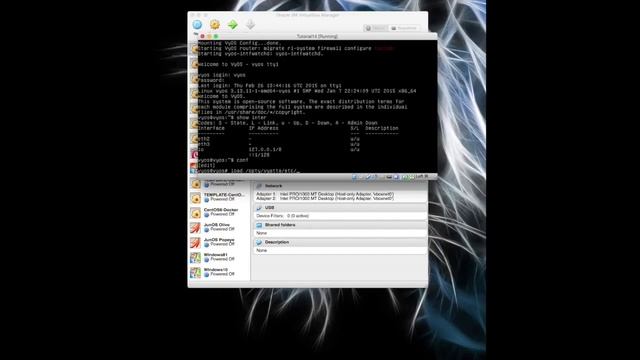Close the running VM window with red button
This screenshot has height=360, width=640.
202,36
